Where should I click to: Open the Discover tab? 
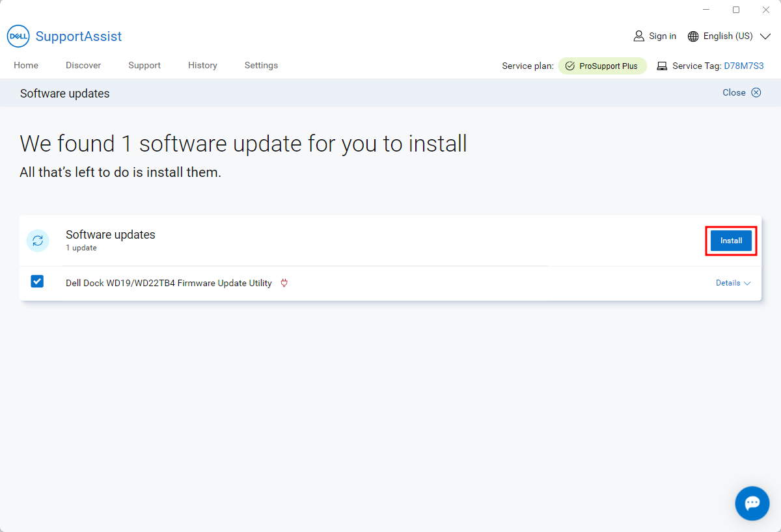pyautogui.click(x=83, y=65)
